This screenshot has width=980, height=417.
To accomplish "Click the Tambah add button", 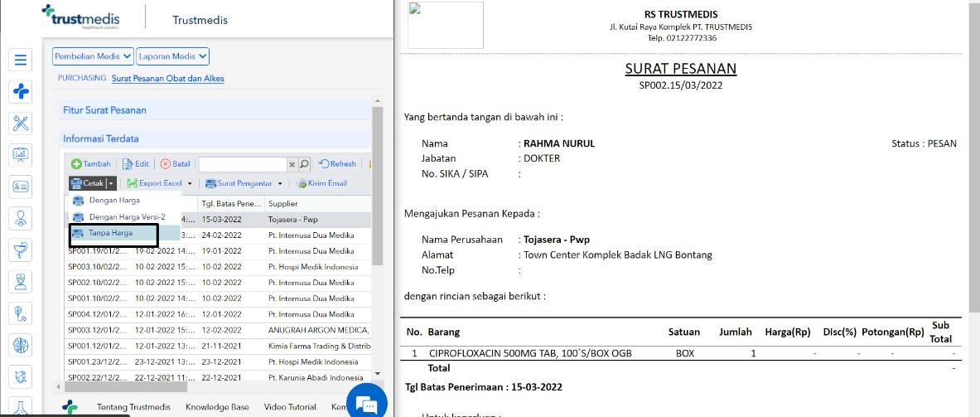I will (x=90, y=164).
